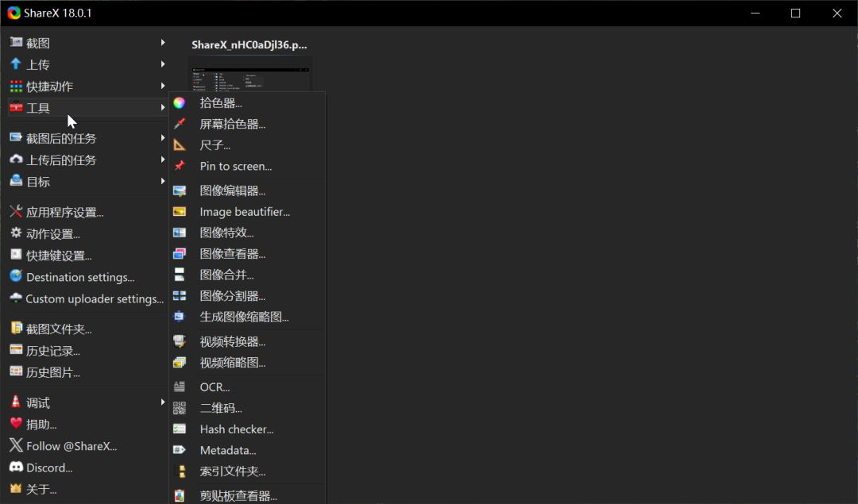Open 应用程序设置 application settings
858x504 pixels.
[87, 212]
